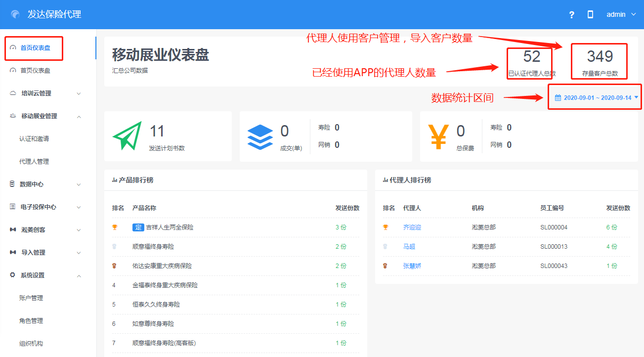
Task: Click the orange yen currency icon
Action: (x=438, y=136)
